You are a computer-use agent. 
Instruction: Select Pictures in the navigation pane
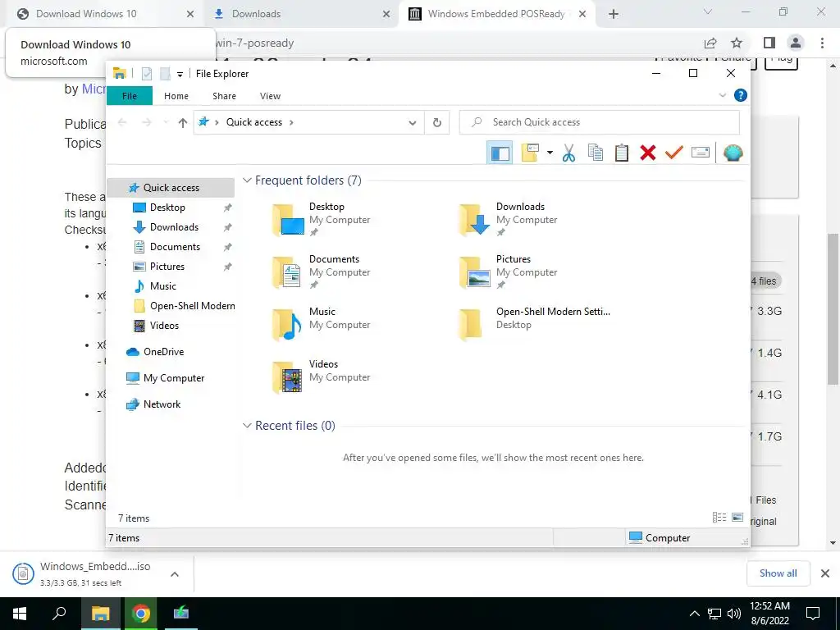167,267
